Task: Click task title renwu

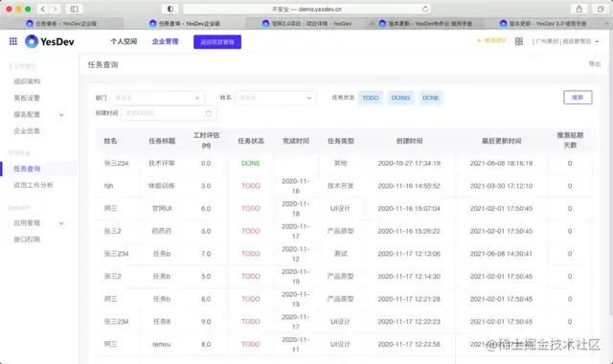Action: click(x=162, y=345)
